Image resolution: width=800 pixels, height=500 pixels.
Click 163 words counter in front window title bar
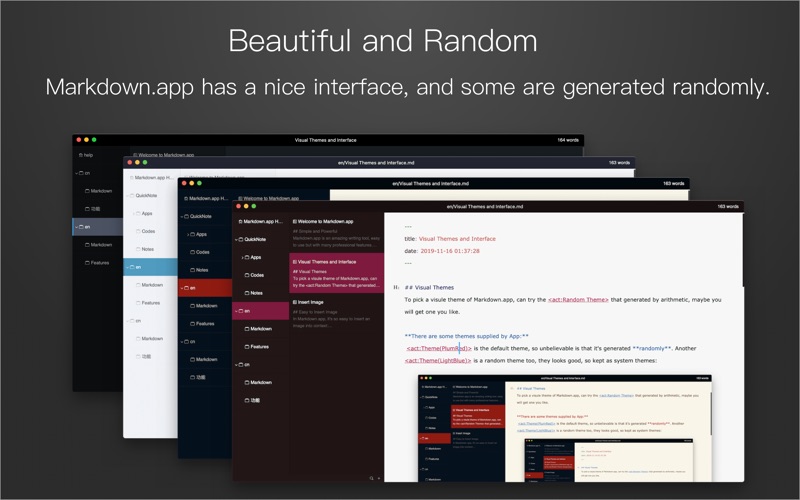(728, 207)
